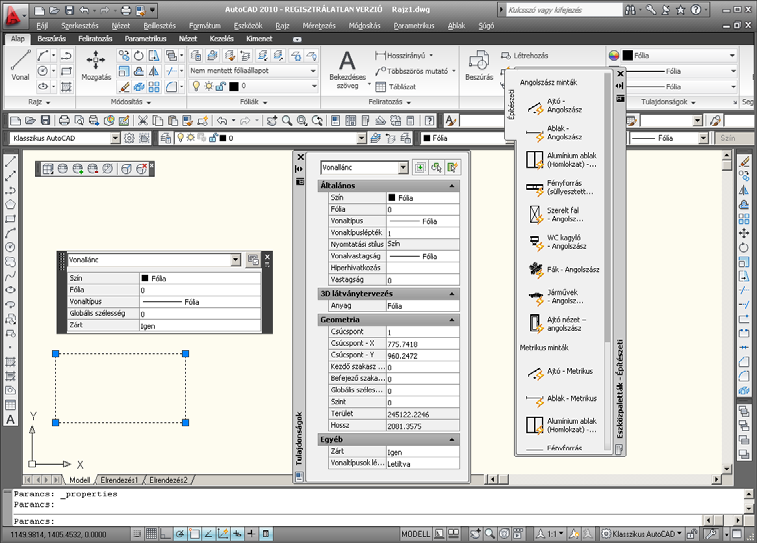Click the Beszúrás insert block icon

coord(478,66)
